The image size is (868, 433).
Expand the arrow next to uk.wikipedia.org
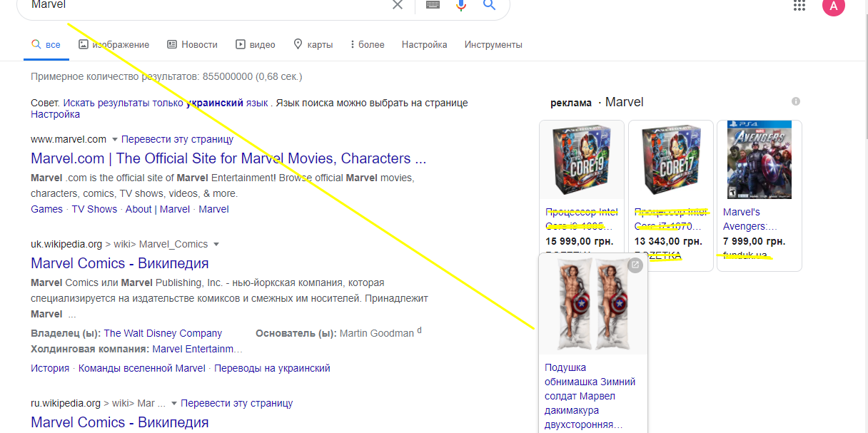pyautogui.click(x=216, y=244)
